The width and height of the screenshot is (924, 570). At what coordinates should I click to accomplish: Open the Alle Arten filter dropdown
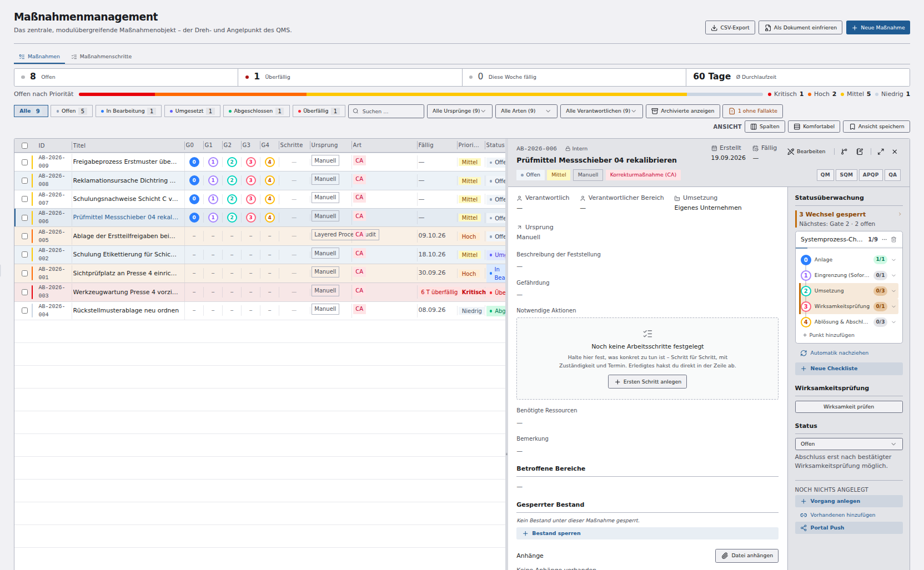click(526, 111)
